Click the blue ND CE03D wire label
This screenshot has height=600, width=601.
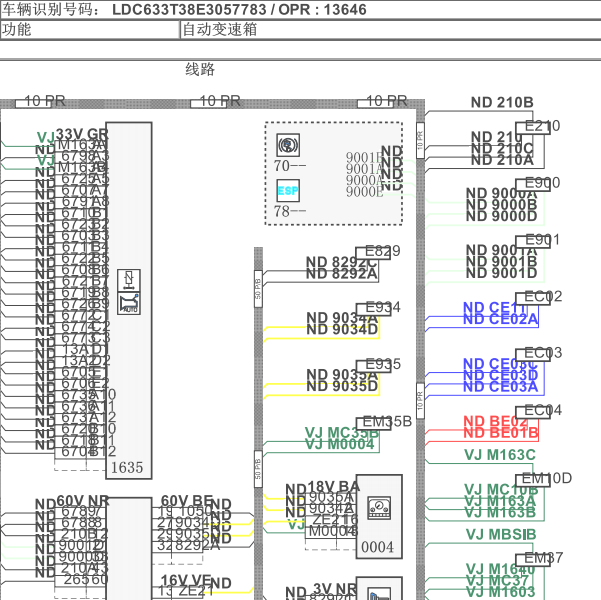[x=501, y=375]
